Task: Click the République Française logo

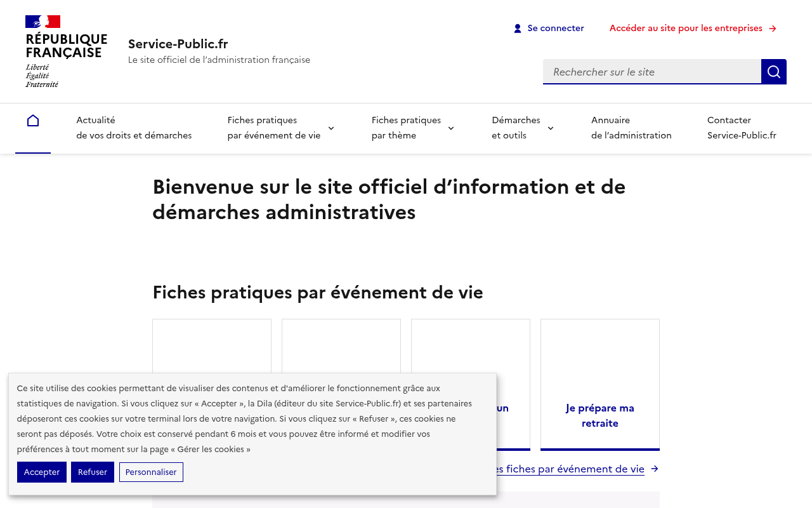Action: pyautogui.click(x=67, y=51)
